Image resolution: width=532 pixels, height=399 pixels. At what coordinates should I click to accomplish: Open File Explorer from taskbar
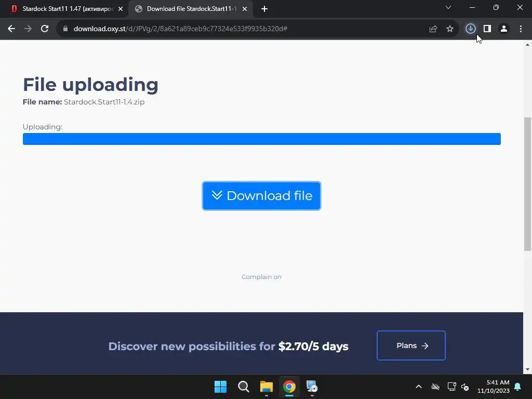point(267,387)
